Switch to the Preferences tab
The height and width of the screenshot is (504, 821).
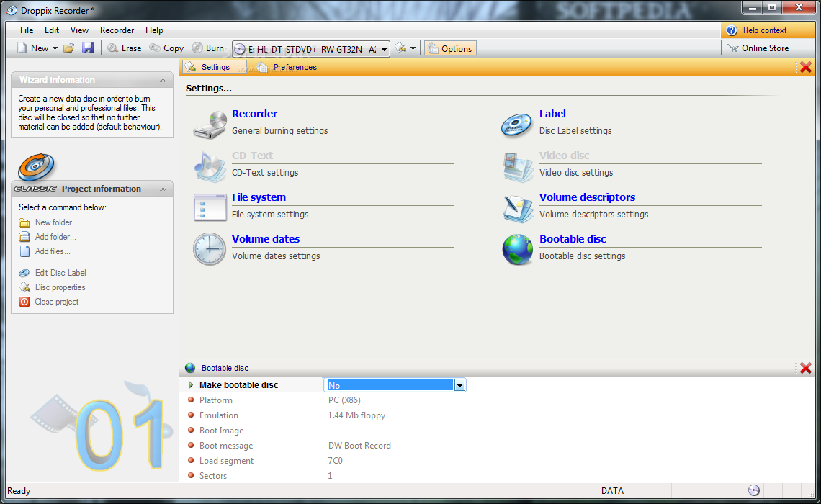(287, 67)
